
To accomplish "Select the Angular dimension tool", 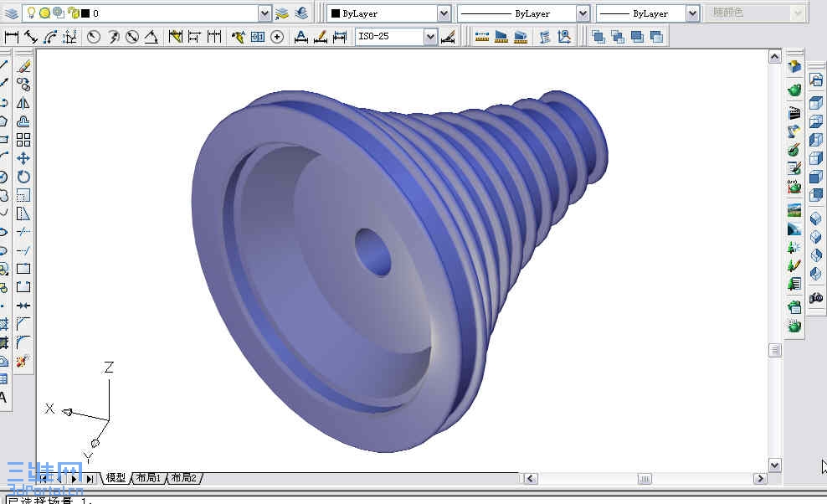I will click(x=152, y=36).
